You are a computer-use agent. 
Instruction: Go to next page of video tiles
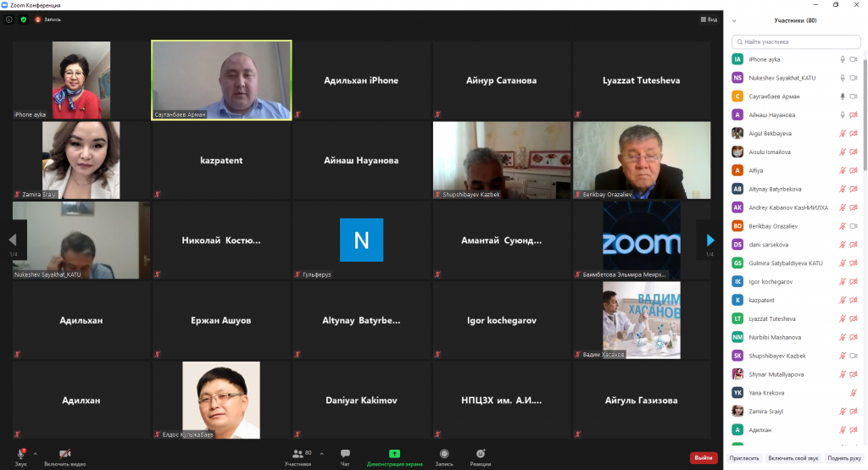tap(709, 241)
